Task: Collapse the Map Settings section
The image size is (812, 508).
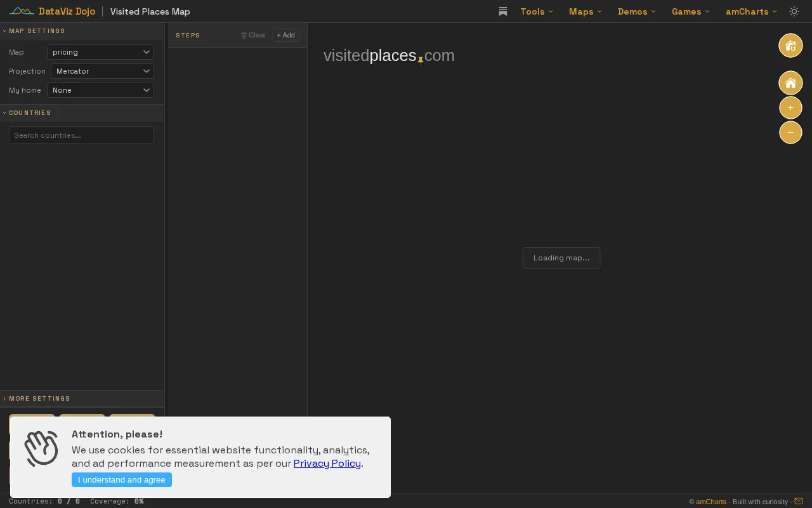Action: click(82, 30)
